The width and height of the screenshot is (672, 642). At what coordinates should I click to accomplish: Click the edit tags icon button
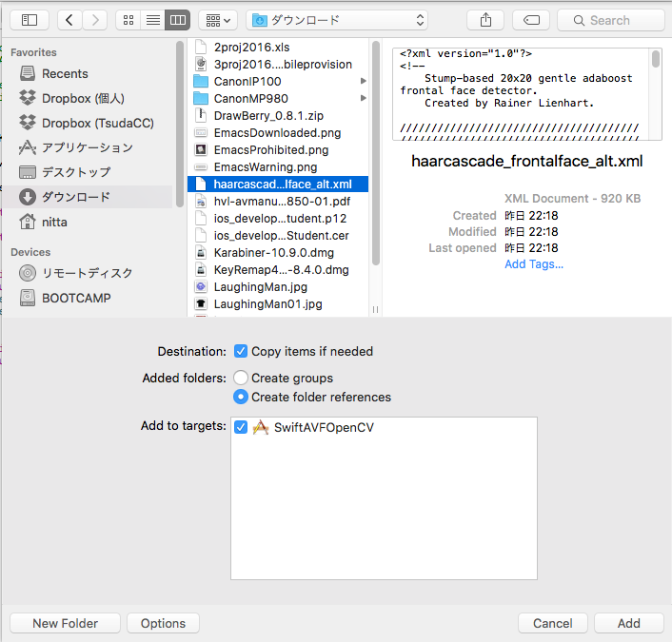(530, 19)
